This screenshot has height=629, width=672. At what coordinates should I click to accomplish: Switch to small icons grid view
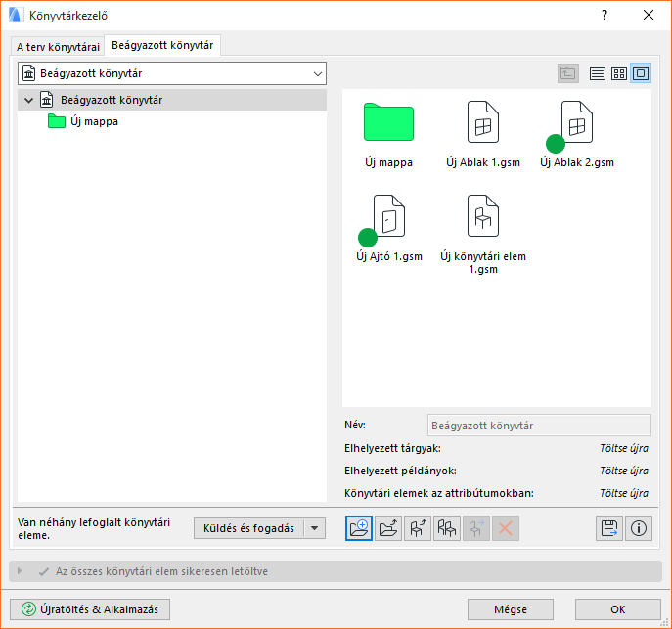(x=619, y=73)
